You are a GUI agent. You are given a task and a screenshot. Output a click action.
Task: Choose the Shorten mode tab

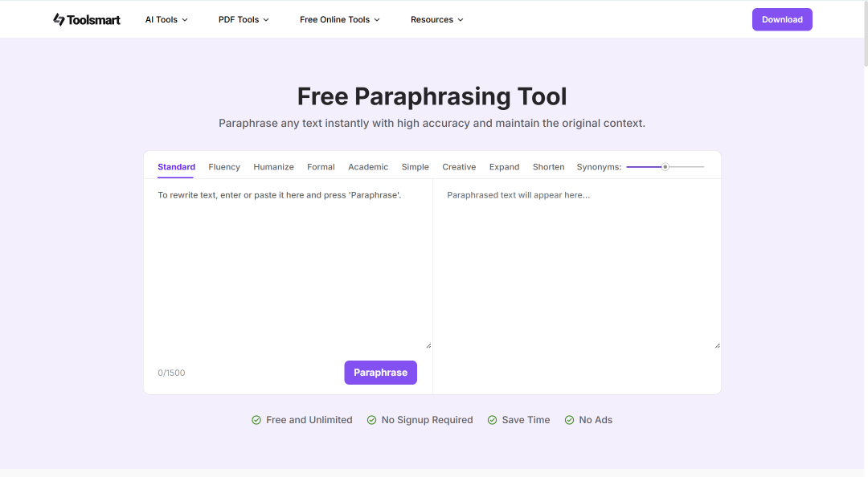click(549, 167)
